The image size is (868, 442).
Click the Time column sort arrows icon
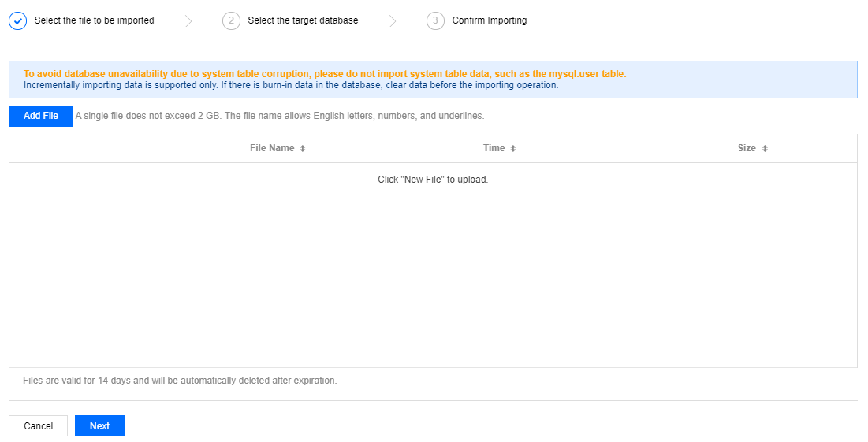point(513,149)
